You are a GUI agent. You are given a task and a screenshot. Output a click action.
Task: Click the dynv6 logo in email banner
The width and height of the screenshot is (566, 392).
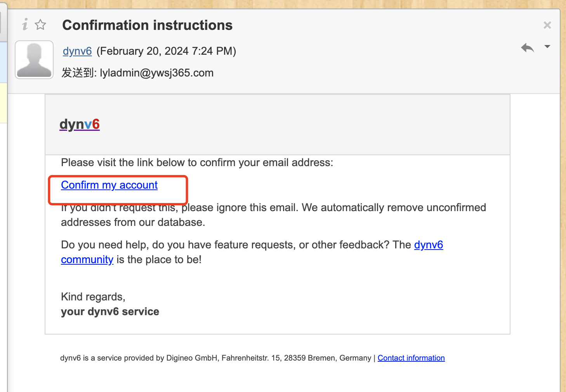point(80,124)
